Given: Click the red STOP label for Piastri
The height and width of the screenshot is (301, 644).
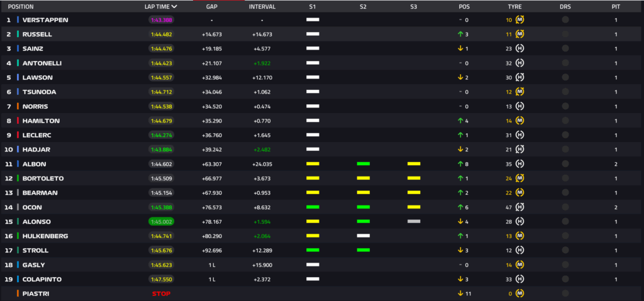Looking at the screenshot, I should click(161, 293).
